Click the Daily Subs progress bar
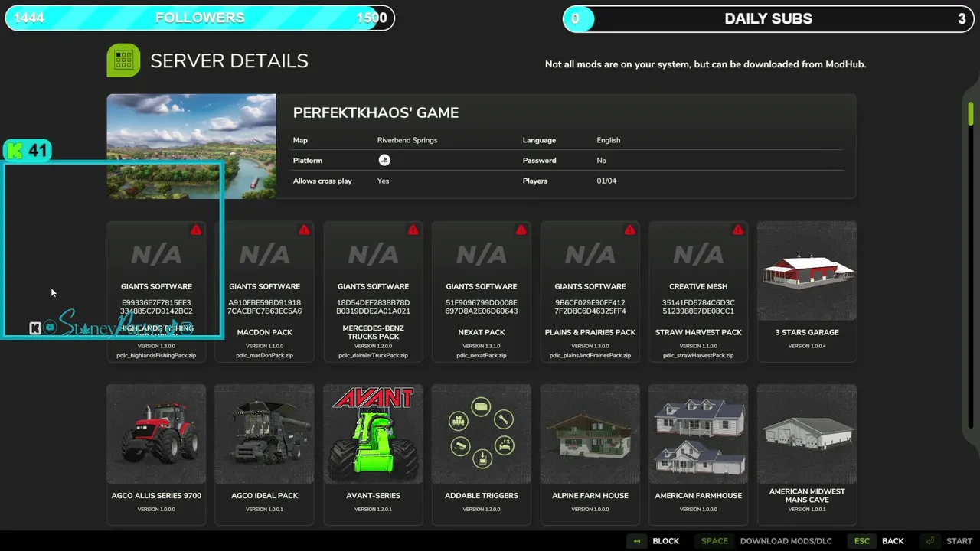 tap(769, 18)
